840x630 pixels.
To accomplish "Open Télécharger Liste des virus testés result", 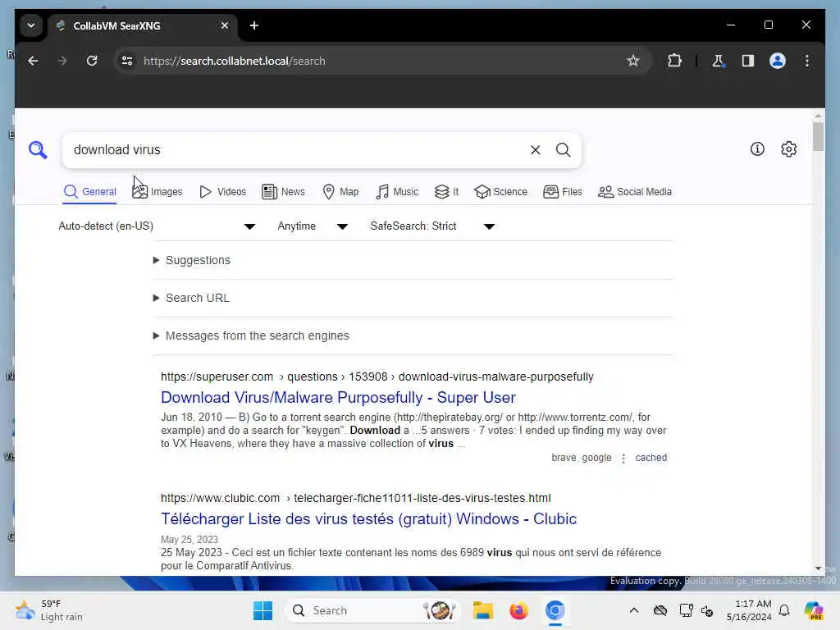I will pos(368,518).
